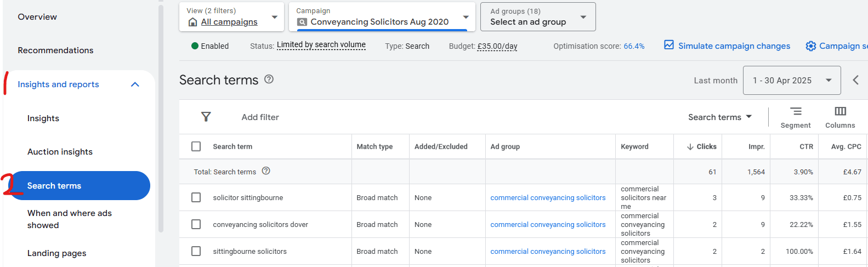Click the 'commercial solicitors near me' keyword cell

tap(643, 197)
